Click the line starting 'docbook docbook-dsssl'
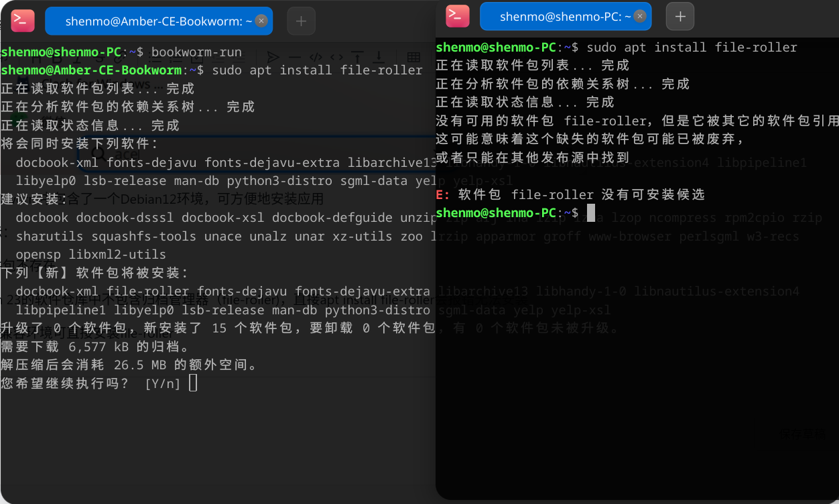Viewport: 839px width, 504px height. (x=227, y=218)
